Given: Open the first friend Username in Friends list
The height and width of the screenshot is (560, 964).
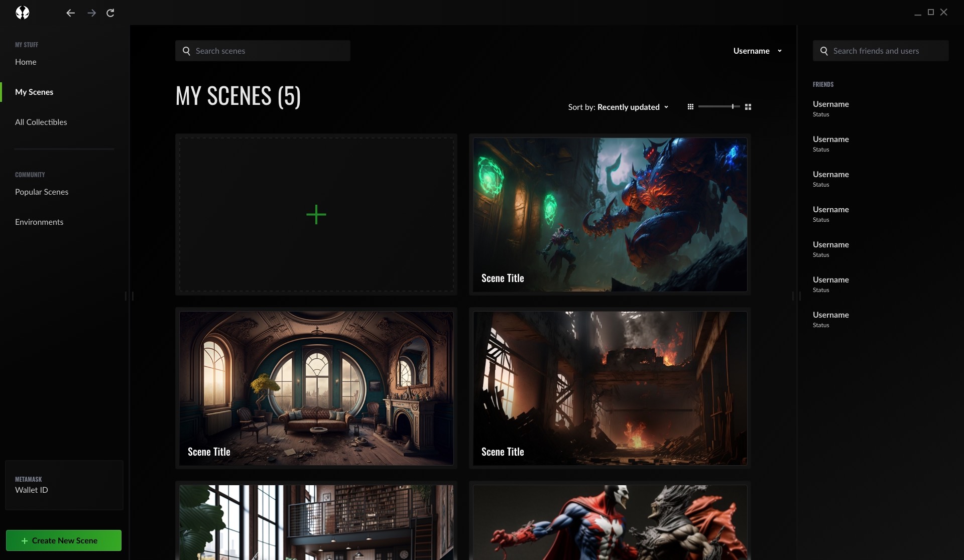Looking at the screenshot, I should (x=831, y=104).
